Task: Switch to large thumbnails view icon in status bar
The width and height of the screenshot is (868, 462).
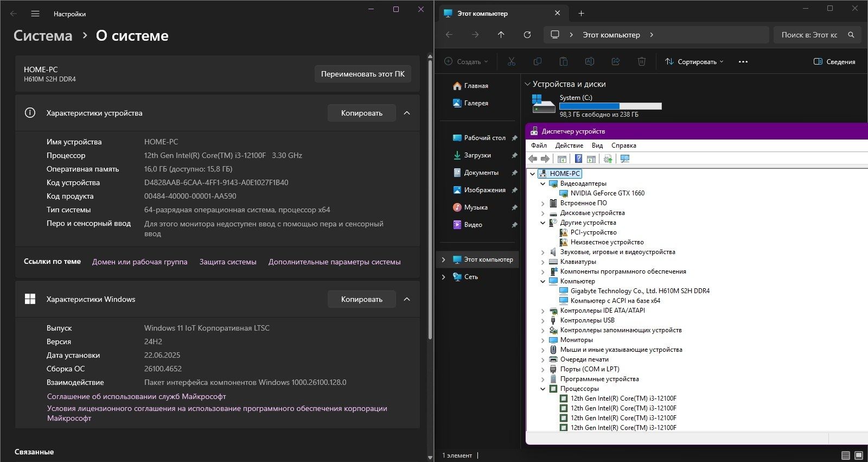Action: pyautogui.click(x=858, y=455)
